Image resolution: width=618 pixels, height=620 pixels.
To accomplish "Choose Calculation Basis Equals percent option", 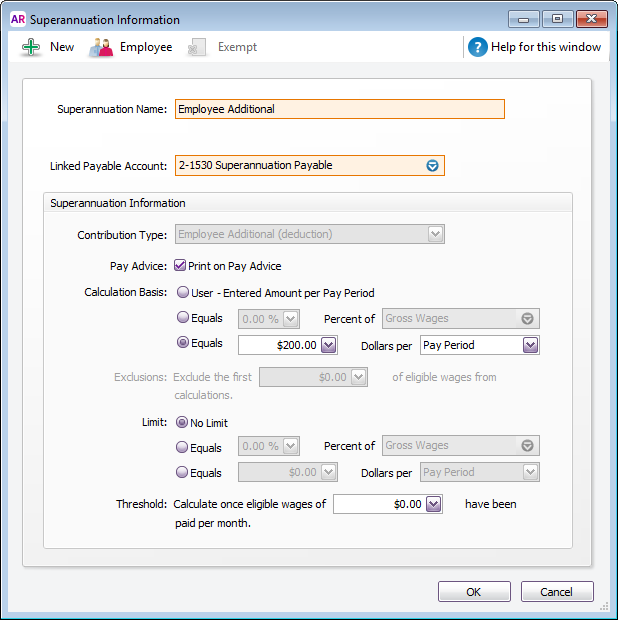I will (x=182, y=318).
